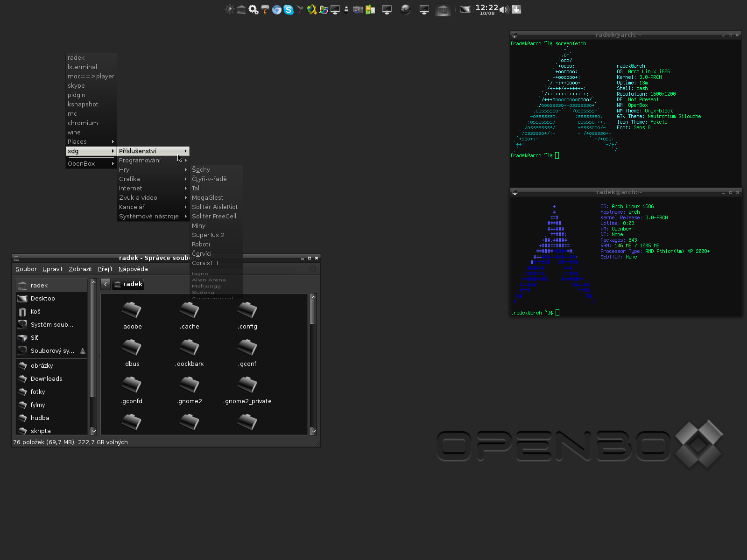The image size is (747, 560).
Task: Click the radek path bar button
Action: pyautogui.click(x=128, y=284)
